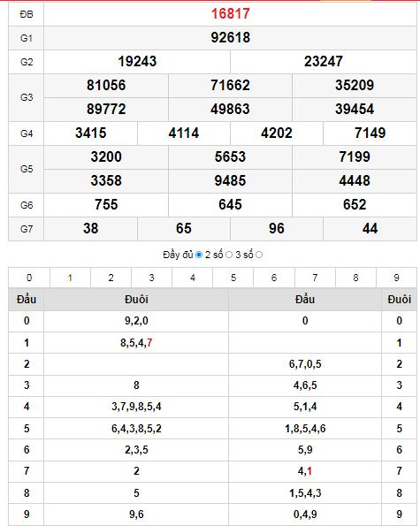The image size is (420, 526).
Task: Switch to digit filter tab 2
Action: [x=111, y=278]
